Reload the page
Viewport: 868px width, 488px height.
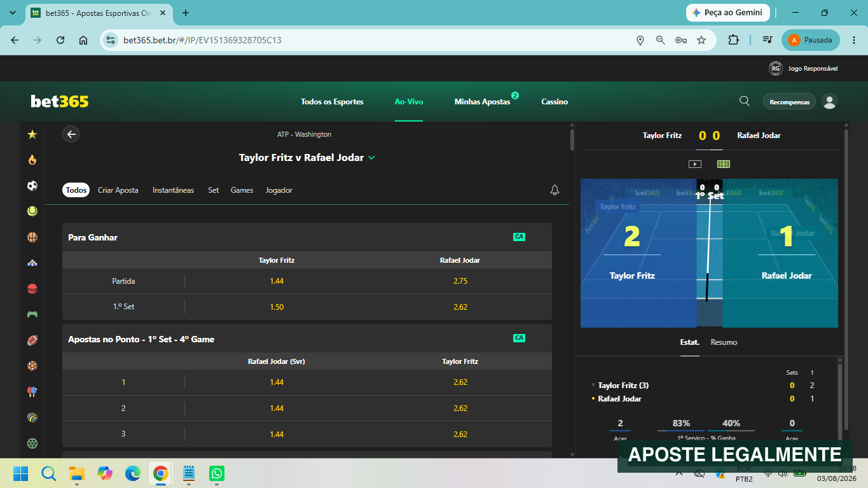coord(60,40)
